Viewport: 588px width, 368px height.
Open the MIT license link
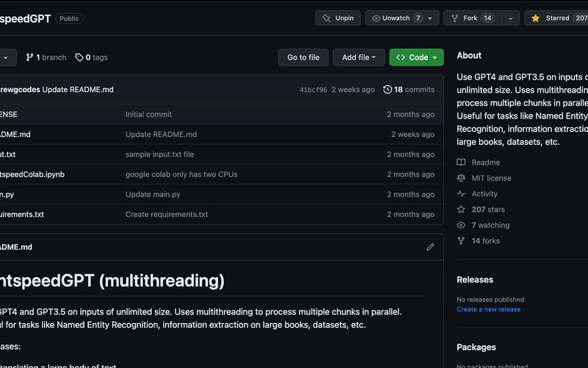coord(491,178)
